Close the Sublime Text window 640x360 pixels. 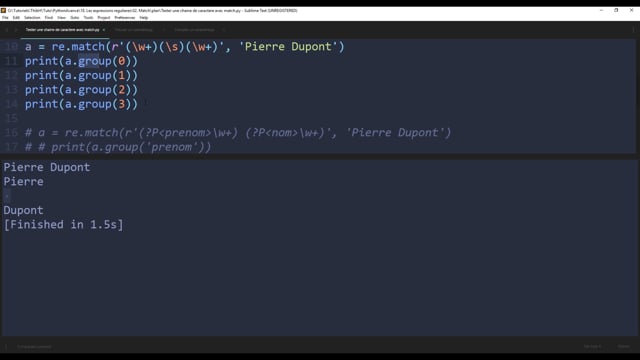click(x=631, y=10)
